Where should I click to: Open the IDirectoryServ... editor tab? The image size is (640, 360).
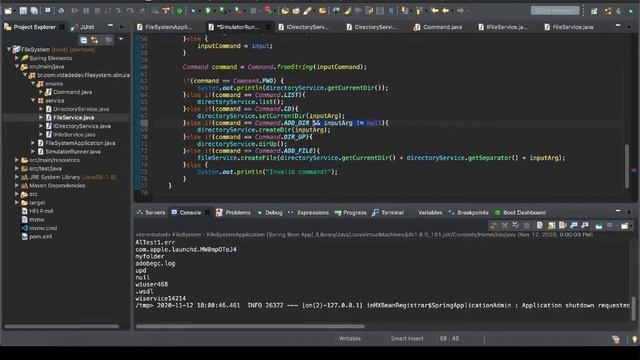303,27
